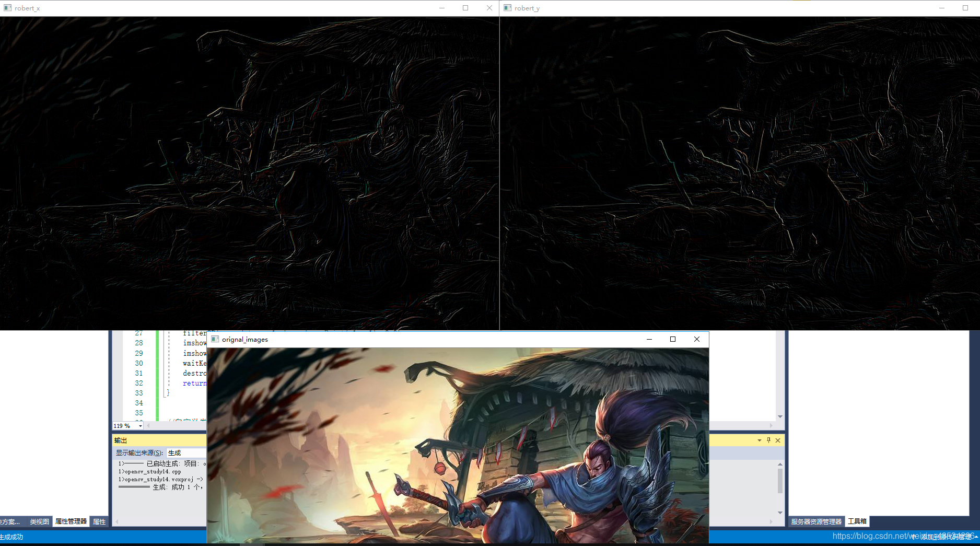Screen dimensions: 980x546
Task: Minimize the orignal_images window
Action: (x=649, y=339)
